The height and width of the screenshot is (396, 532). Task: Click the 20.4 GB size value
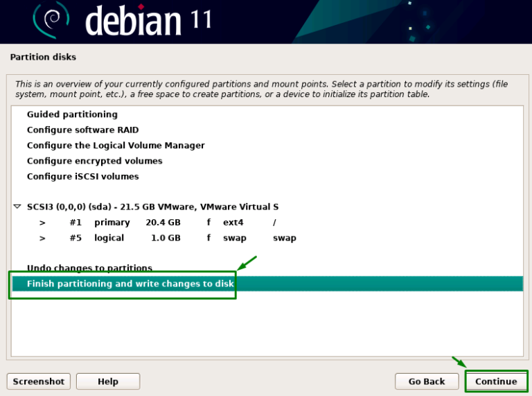pyautogui.click(x=163, y=223)
